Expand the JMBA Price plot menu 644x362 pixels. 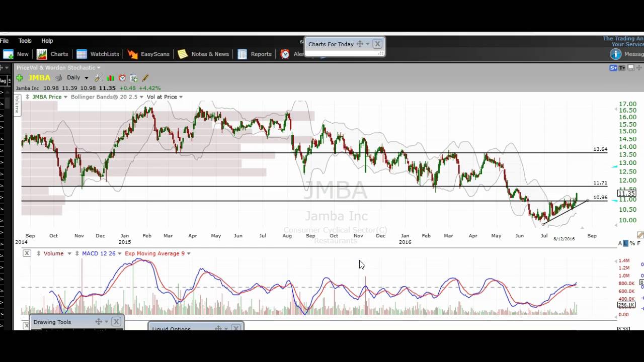(x=65, y=97)
